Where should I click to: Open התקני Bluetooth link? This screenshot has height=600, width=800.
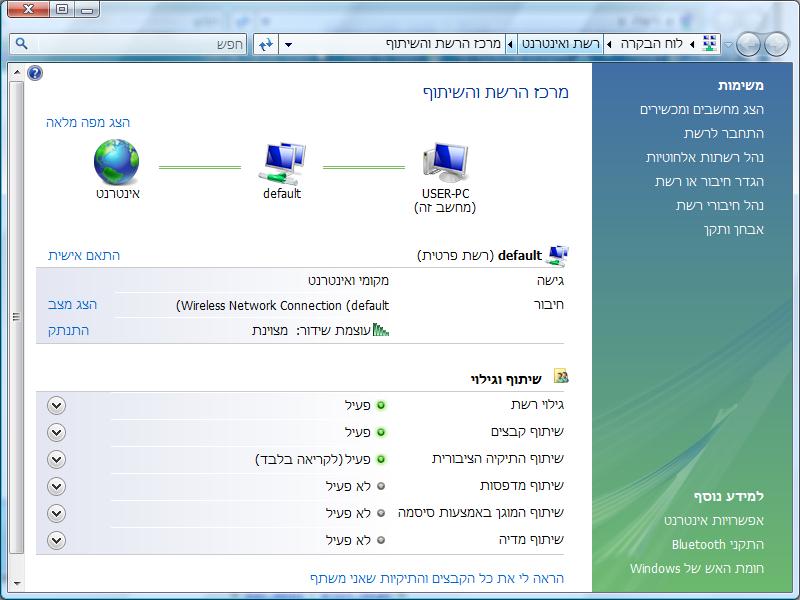[717, 544]
